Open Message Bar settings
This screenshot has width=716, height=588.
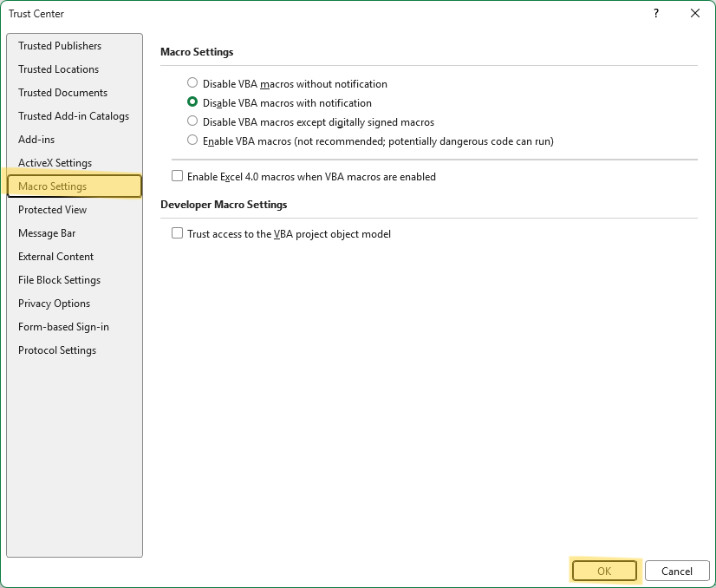47,233
